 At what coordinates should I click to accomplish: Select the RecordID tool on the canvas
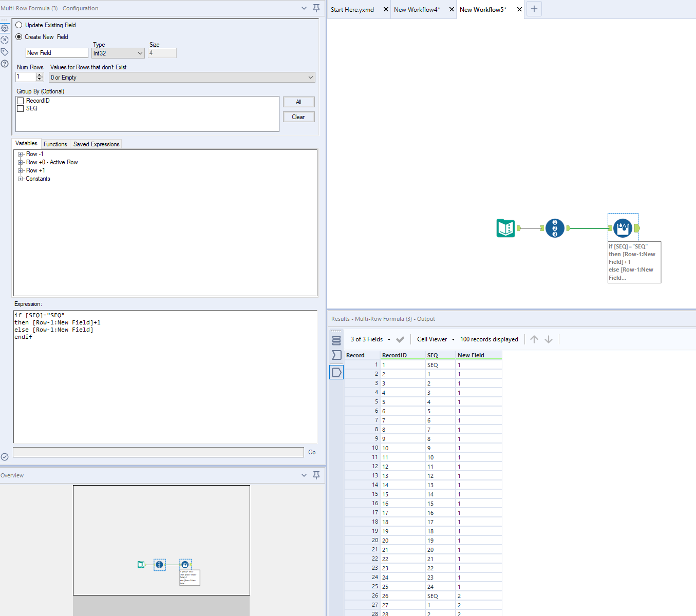pyautogui.click(x=555, y=228)
